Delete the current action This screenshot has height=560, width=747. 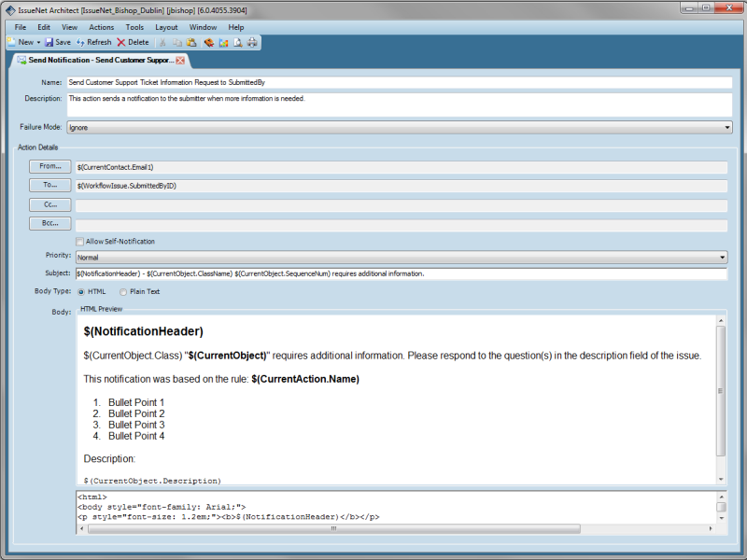click(133, 42)
